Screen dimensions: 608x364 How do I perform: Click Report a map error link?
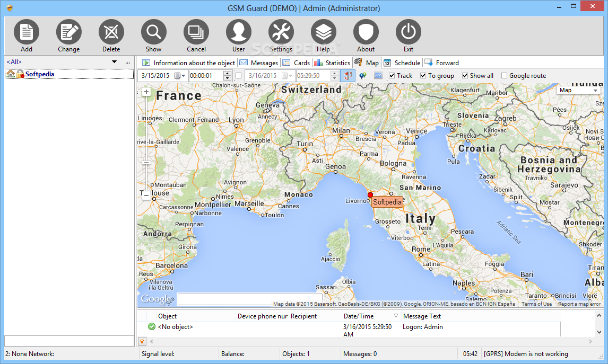point(579,304)
